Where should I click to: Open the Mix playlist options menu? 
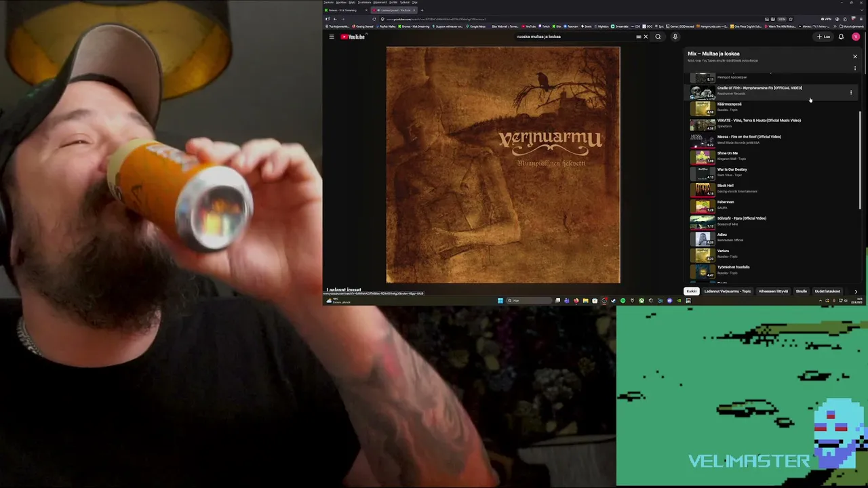click(x=855, y=68)
